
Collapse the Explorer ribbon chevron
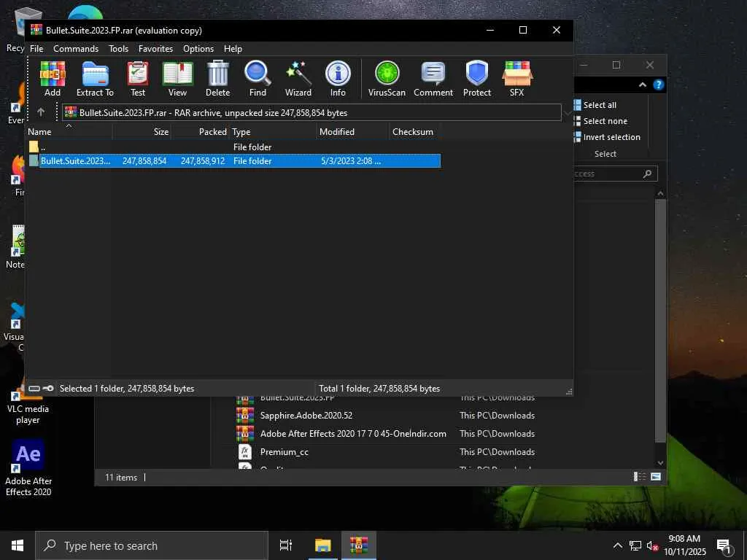pyautogui.click(x=642, y=85)
